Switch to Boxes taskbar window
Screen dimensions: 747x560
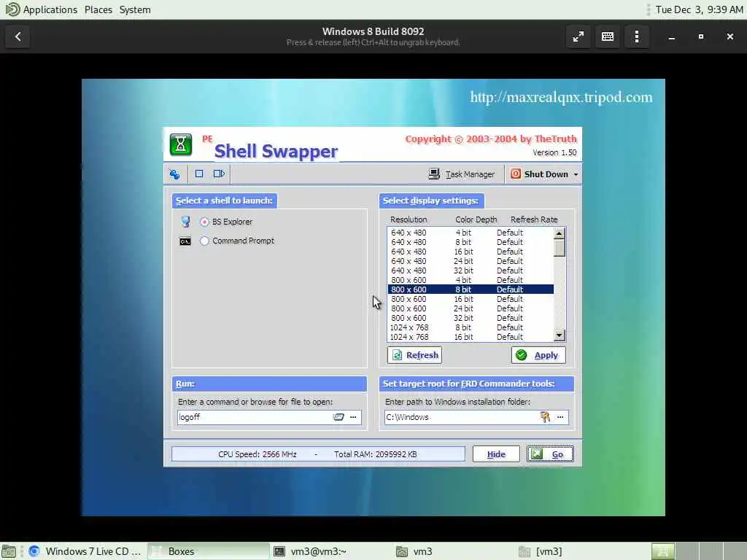click(x=208, y=551)
